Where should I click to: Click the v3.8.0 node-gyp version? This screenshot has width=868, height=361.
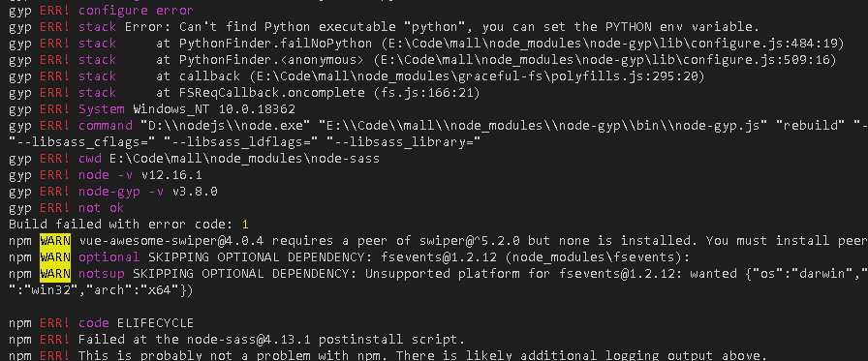click(195, 192)
